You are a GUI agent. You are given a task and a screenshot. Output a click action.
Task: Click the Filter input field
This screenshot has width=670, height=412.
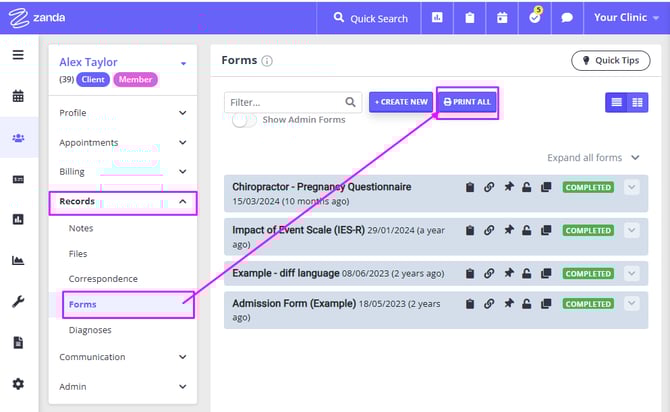(283, 102)
